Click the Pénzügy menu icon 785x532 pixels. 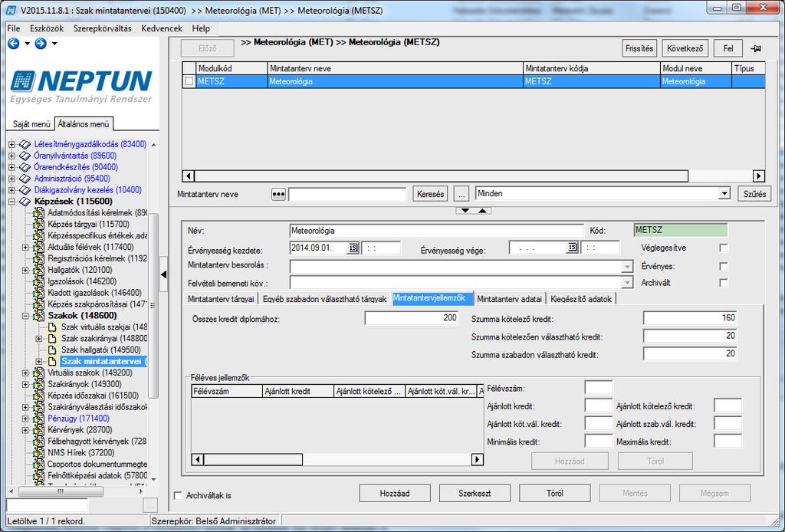tap(38, 419)
